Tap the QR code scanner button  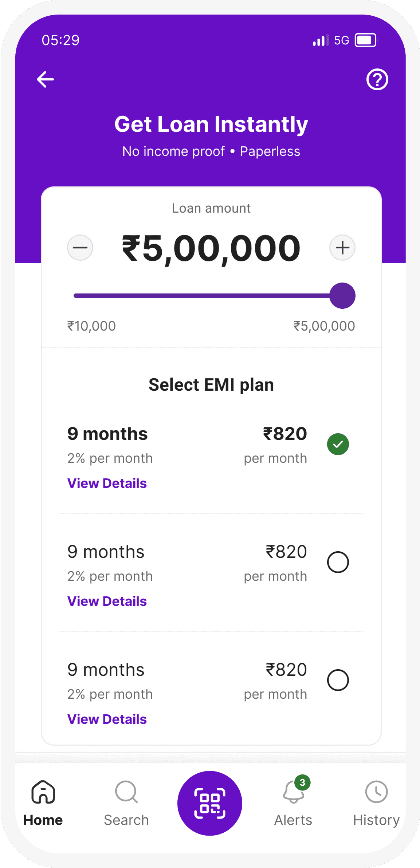pos(210,803)
